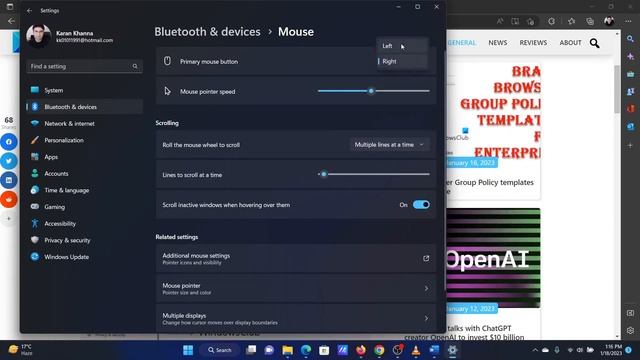Open Edge three-dot settings menu
The height and width of the screenshot is (360, 640).
tap(628, 21)
